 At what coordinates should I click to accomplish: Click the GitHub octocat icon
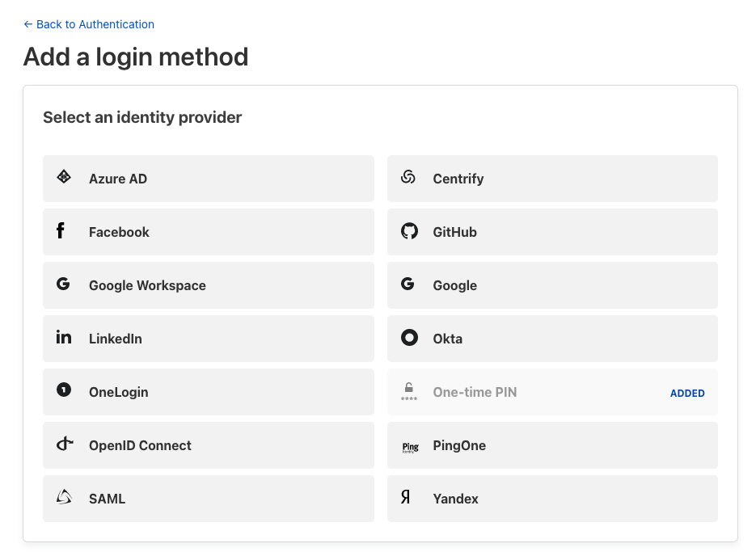[409, 232]
